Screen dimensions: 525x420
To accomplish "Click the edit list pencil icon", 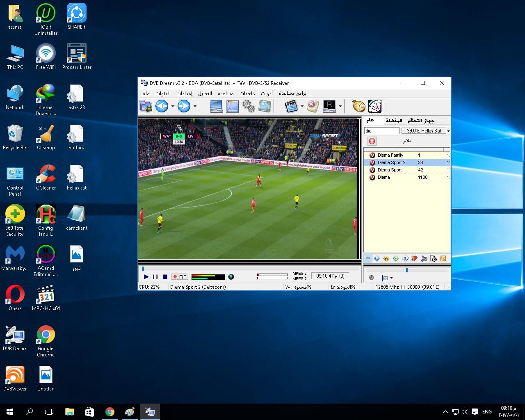I will [x=434, y=258].
